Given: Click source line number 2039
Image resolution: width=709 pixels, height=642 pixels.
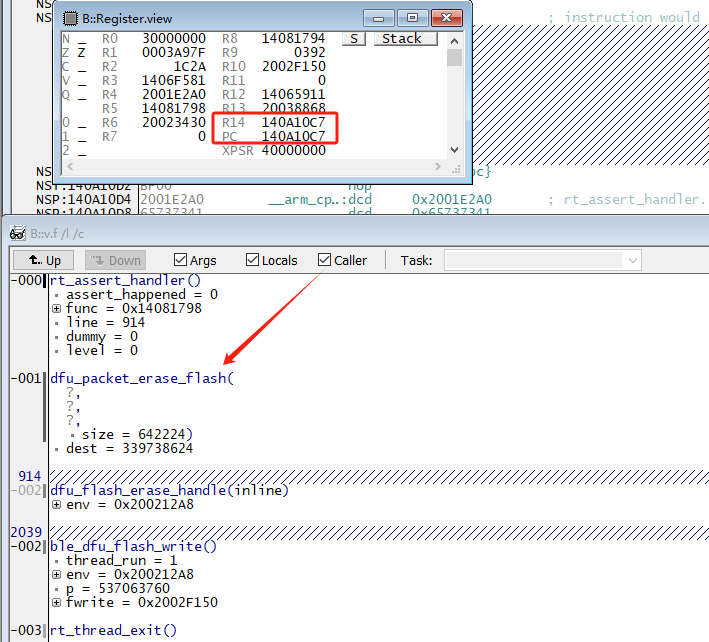Looking at the screenshot, I should 26,532.
